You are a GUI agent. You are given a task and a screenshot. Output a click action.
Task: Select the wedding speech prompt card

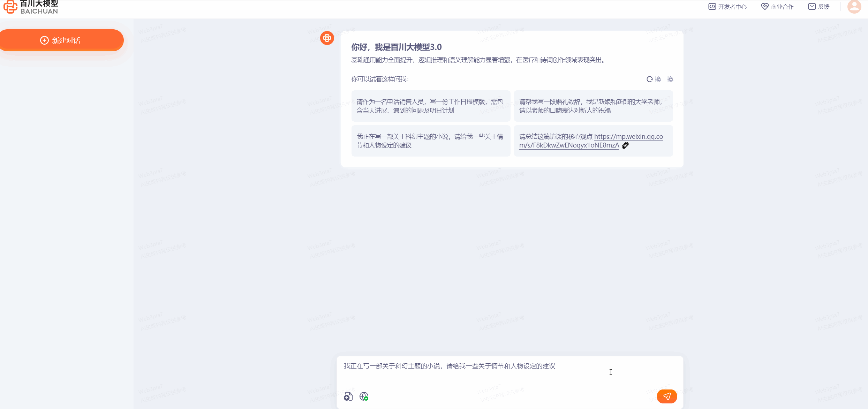click(x=593, y=106)
